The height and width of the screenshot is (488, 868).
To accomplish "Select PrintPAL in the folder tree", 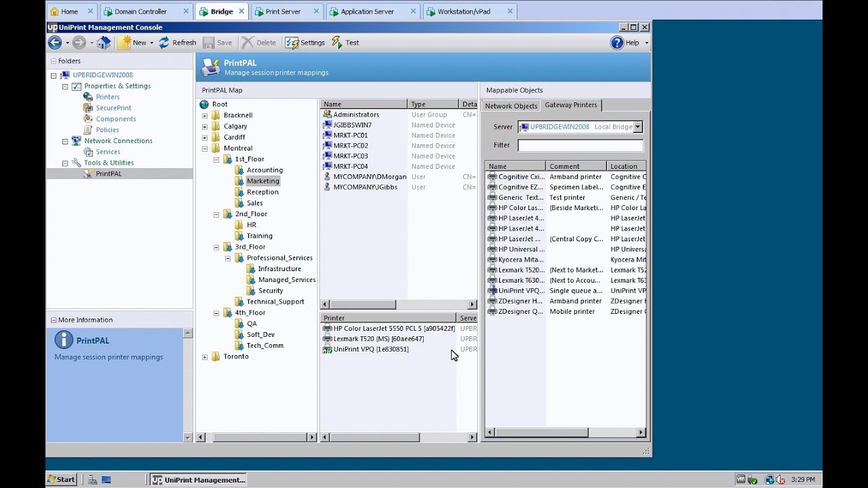I will click(108, 174).
